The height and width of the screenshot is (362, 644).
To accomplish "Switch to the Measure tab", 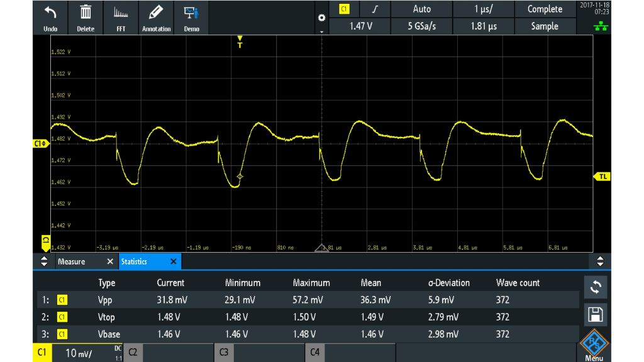I will (x=71, y=261).
